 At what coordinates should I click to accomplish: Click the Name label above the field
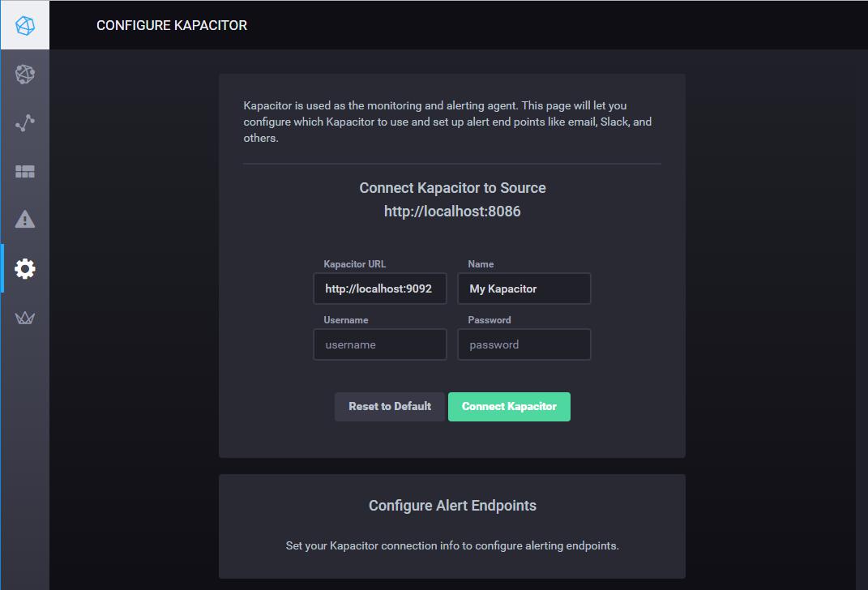point(481,264)
